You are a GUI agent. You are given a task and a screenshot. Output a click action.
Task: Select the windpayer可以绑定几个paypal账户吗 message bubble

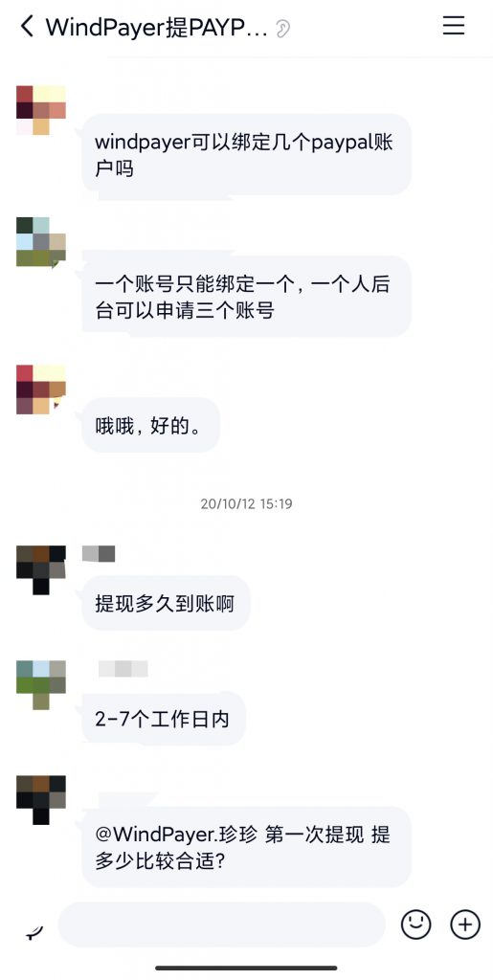pyautogui.click(x=247, y=154)
